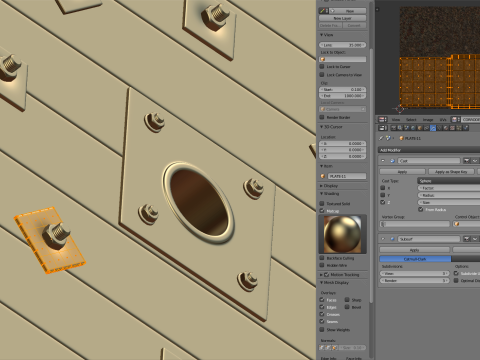
Task: Click the New Layer button
Action: [x=342, y=18]
